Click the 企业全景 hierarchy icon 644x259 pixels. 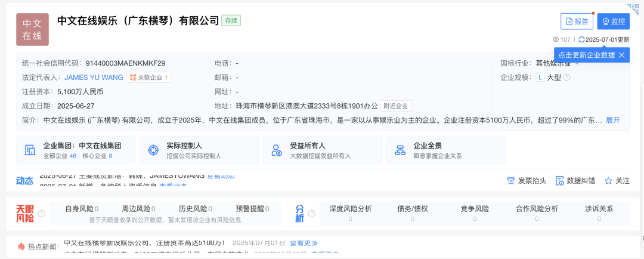coord(400,150)
